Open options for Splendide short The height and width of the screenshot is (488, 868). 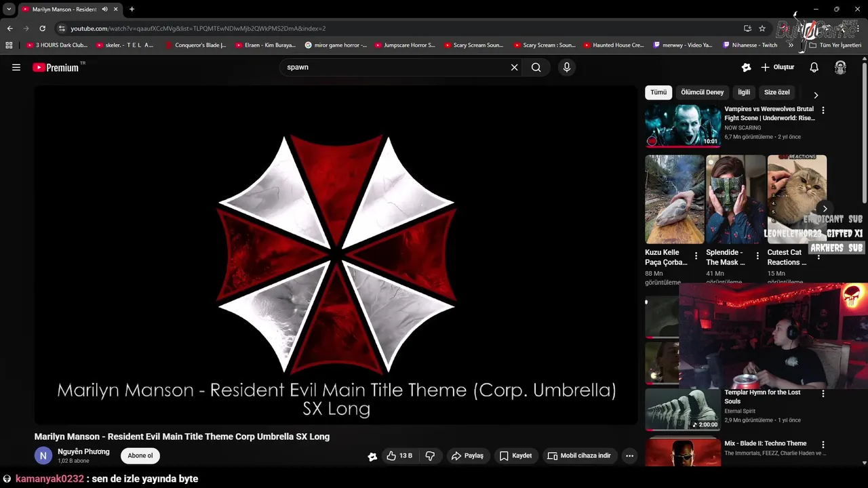coord(757,256)
